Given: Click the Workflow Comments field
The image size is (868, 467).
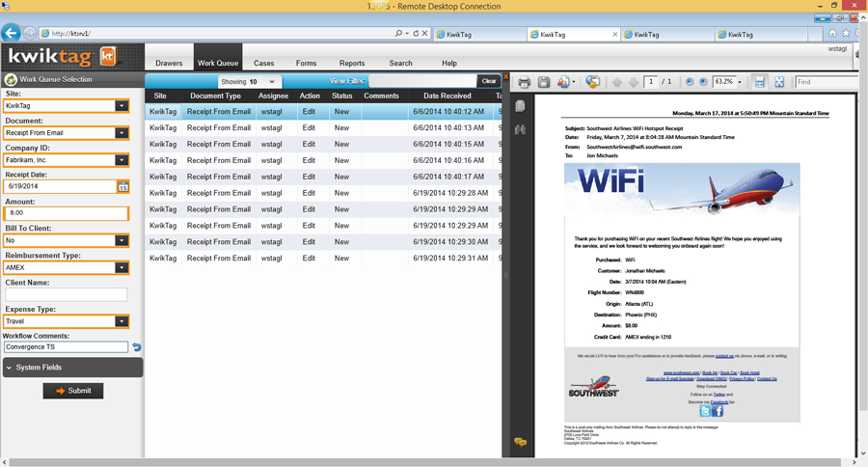Looking at the screenshot, I should click(x=66, y=347).
